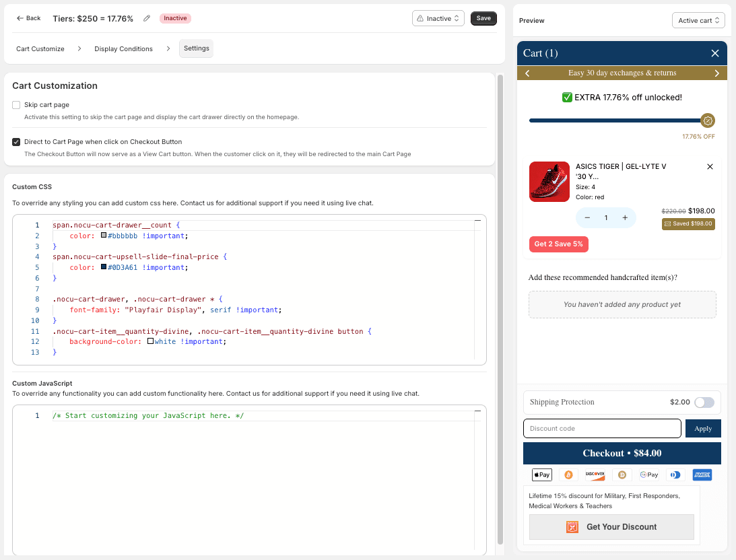Screen dimensions: 736x560
Task: Uncheck Direct to Cart Page option
Action: click(16, 141)
